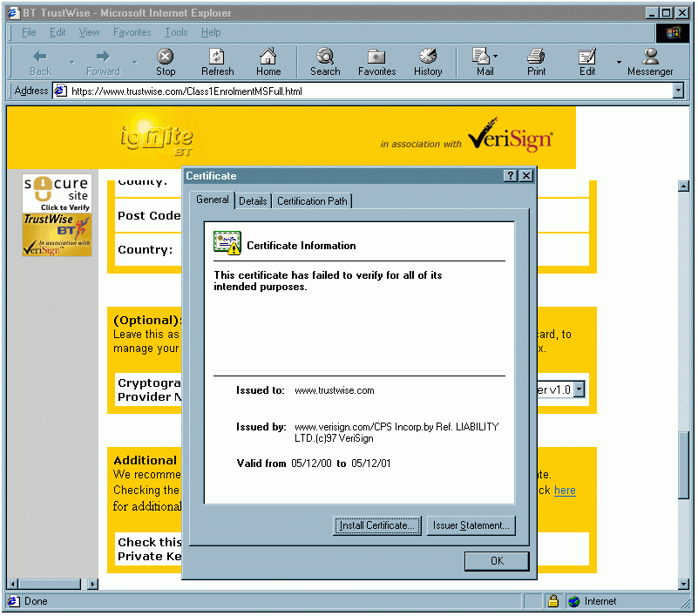Click the 'Done' status bar text
The height and width of the screenshot is (616, 698).
36,601
